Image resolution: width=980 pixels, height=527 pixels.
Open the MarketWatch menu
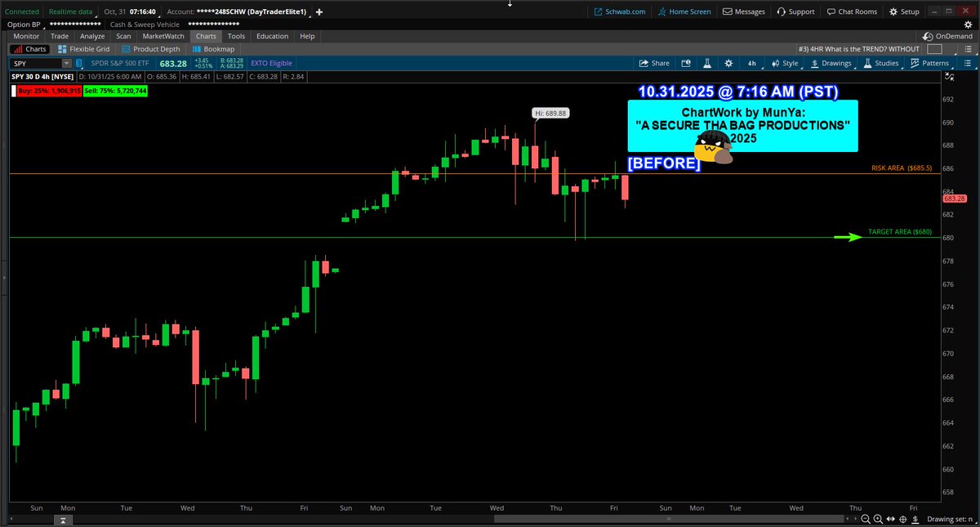[163, 35]
